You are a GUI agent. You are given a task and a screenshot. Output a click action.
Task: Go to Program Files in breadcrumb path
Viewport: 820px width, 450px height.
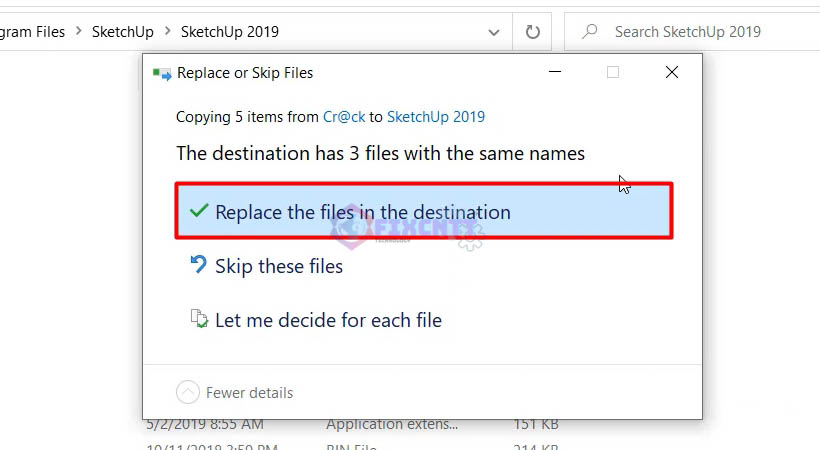(x=32, y=32)
